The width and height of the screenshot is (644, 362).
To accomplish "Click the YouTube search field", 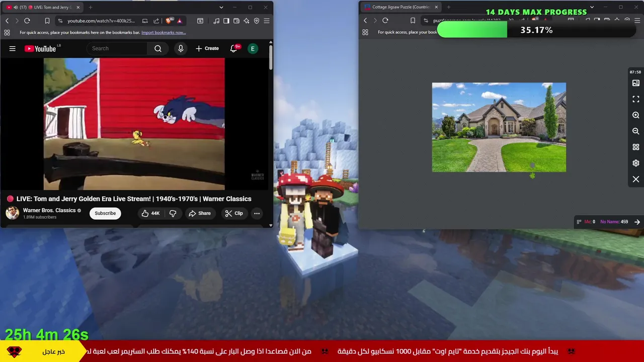I will [117, 49].
